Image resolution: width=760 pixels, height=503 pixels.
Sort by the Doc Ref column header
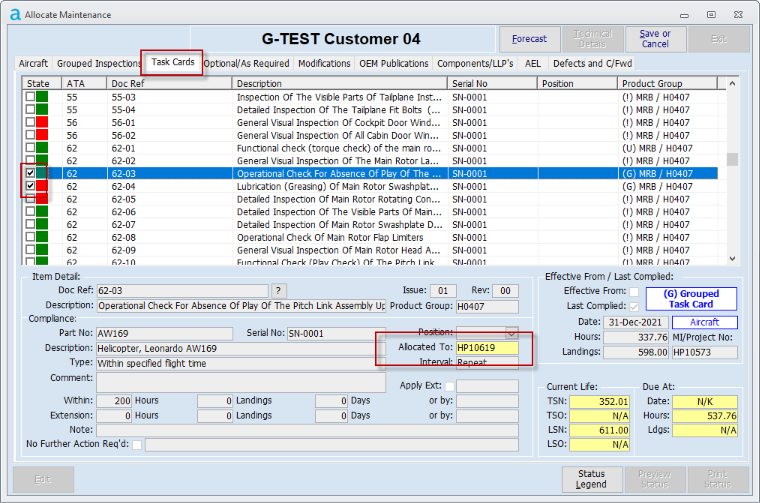169,83
